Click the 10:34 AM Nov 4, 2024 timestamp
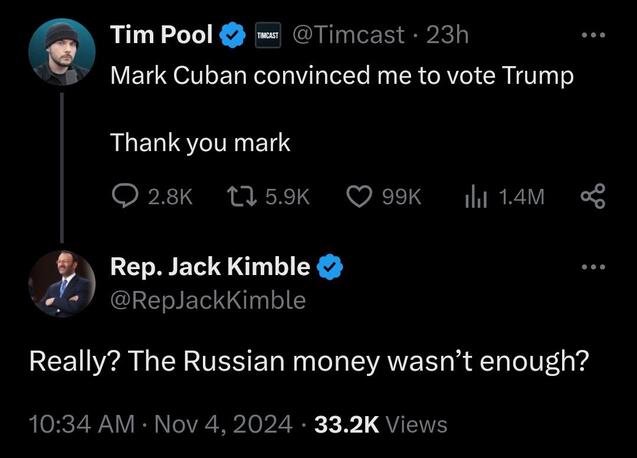 click(161, 424)
